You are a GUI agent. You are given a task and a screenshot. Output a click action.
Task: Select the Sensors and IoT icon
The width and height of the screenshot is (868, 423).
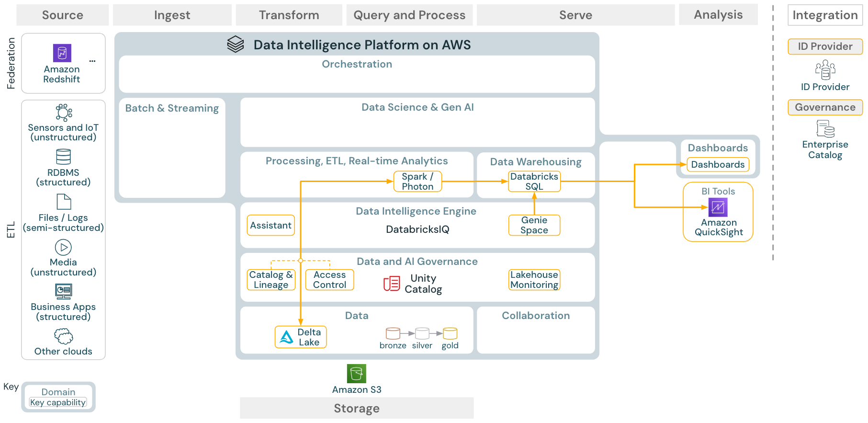coord(64,113)
